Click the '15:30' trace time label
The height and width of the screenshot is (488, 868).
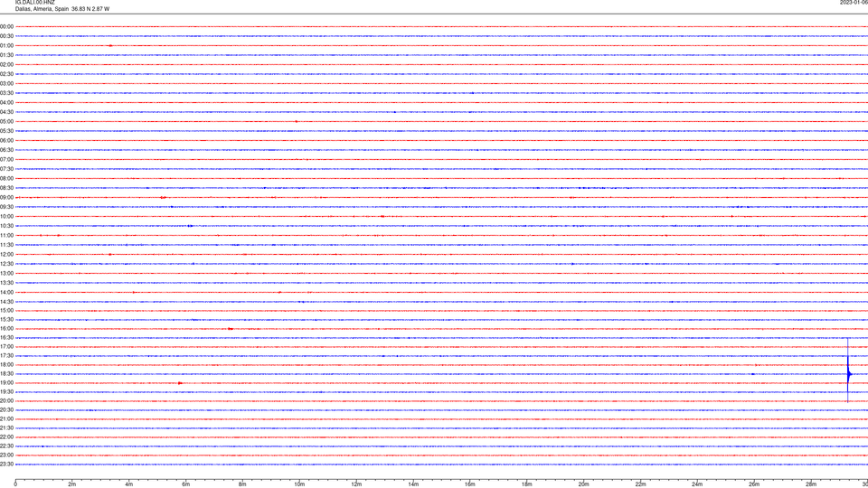point(6,320)
